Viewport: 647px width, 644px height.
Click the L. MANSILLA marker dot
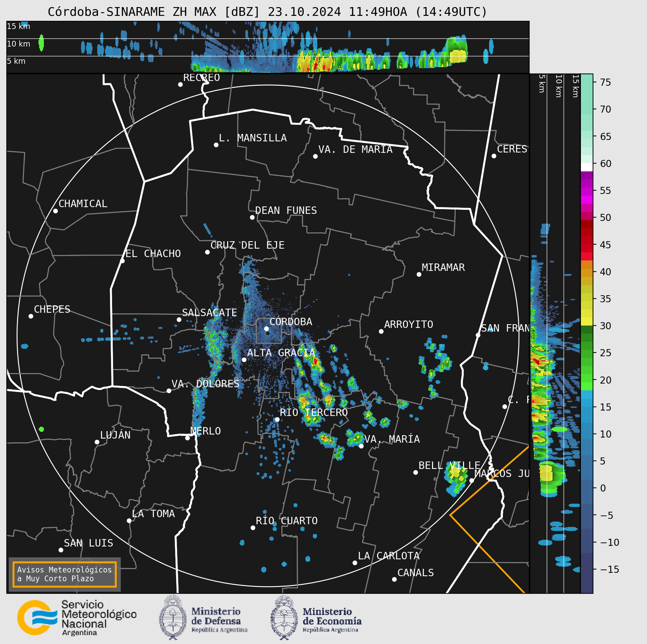coord(216,145)
